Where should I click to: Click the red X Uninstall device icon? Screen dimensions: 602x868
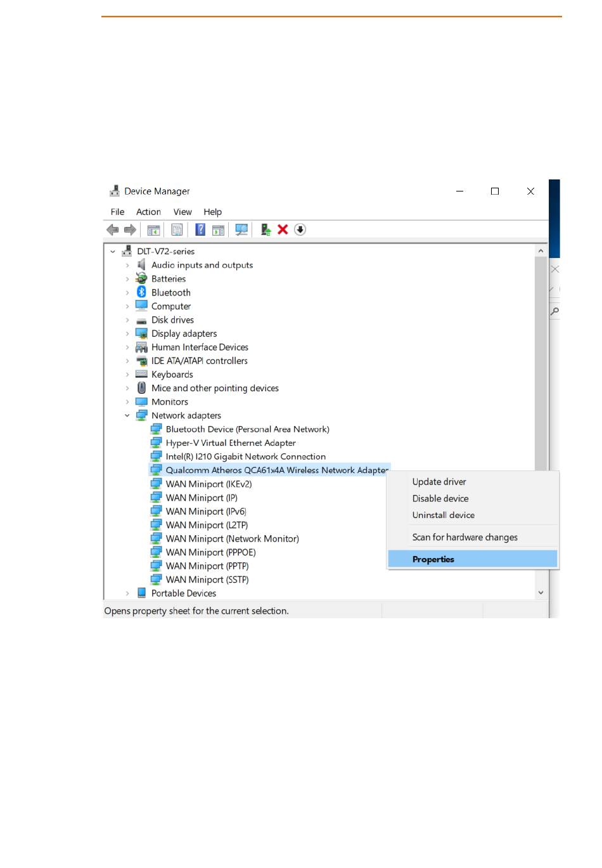coord(283,230)
